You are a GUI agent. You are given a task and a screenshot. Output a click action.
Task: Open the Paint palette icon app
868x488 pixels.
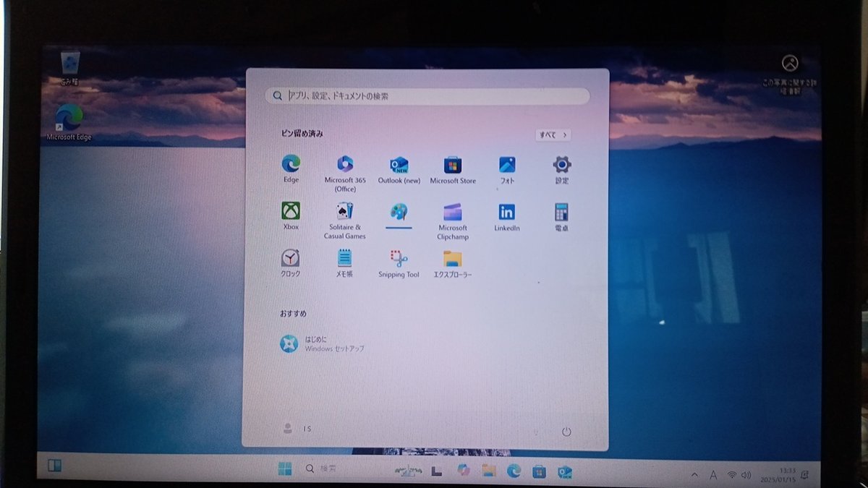[399, 214]
